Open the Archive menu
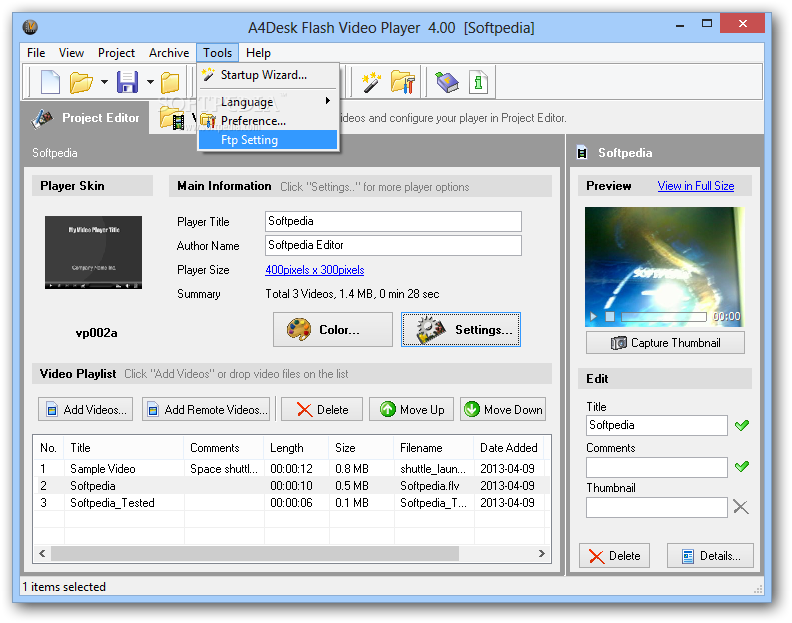 click(x=169, y=53)
